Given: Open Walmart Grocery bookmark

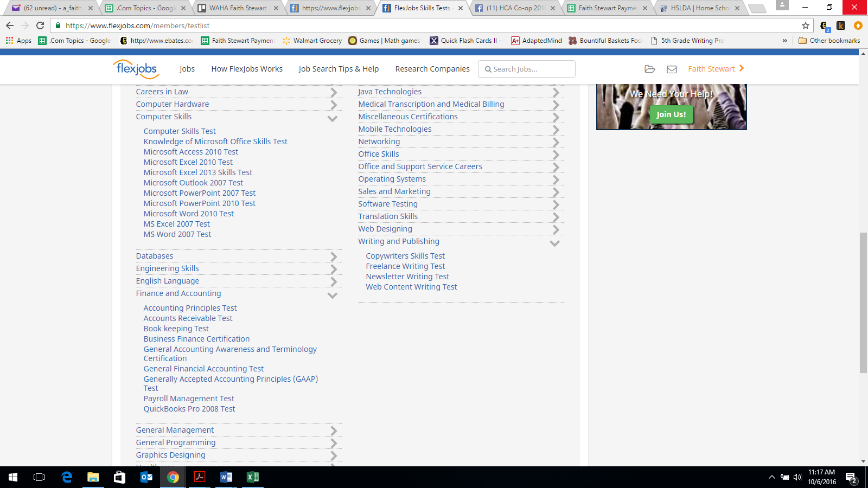Looking at the screenshot, I should (312, 41).
